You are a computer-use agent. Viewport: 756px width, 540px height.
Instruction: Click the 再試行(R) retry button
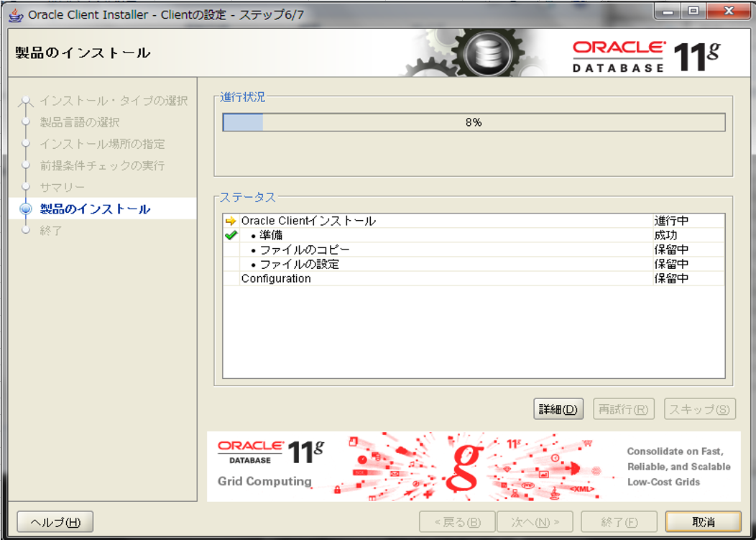[x=623, y=408]
